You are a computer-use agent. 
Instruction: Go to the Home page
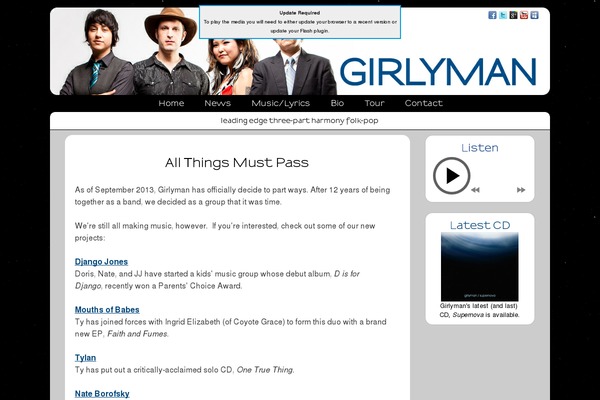pyautogui.click(x=171, y=103)
